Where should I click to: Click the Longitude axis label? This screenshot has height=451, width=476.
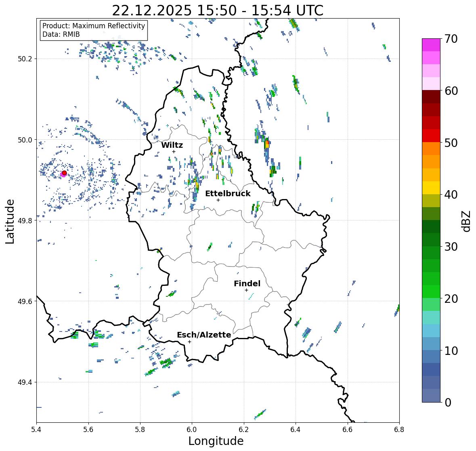[x=216, y=441]
